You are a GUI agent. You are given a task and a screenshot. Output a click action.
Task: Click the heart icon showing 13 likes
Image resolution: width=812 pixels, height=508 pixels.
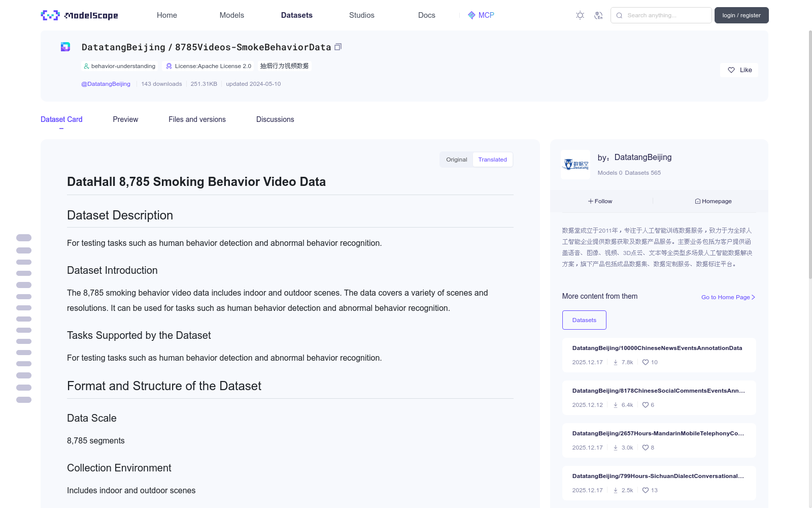(646, 490)
